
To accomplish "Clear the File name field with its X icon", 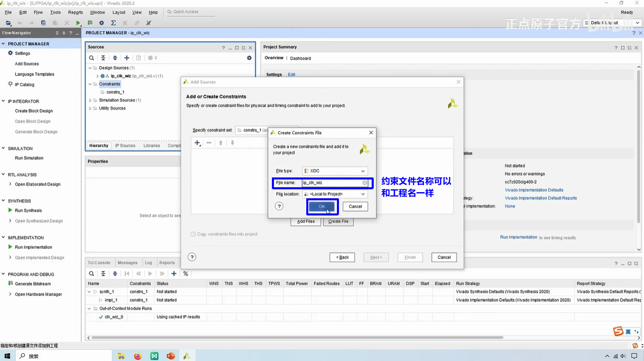I will coord(365,183).
